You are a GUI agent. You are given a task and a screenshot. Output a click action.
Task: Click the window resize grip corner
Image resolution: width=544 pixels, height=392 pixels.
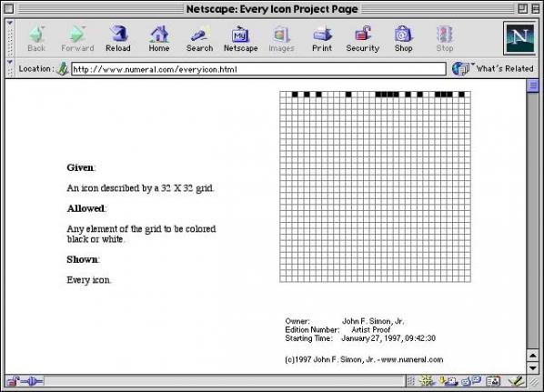coord(534,382)
